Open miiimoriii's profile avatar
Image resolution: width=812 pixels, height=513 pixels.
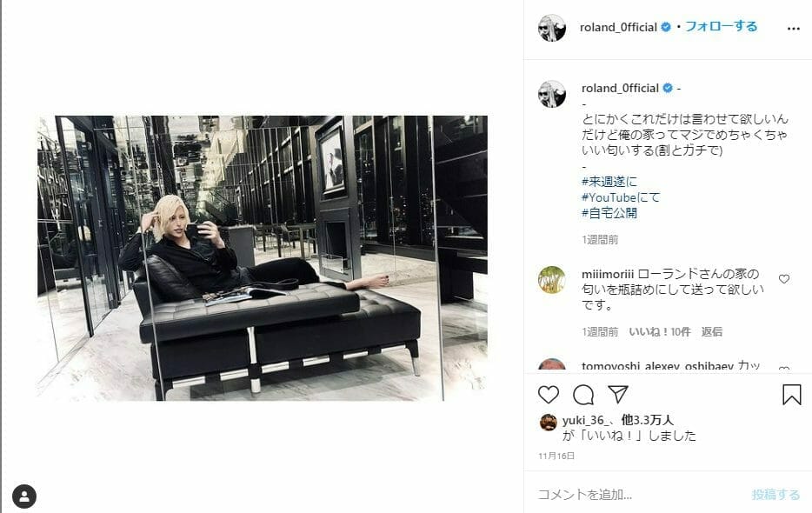click(552, 280)
